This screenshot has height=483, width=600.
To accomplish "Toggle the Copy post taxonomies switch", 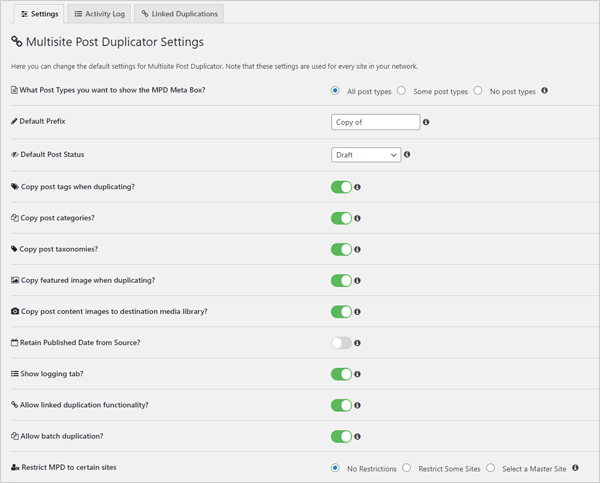I will [x=341, y=250].
